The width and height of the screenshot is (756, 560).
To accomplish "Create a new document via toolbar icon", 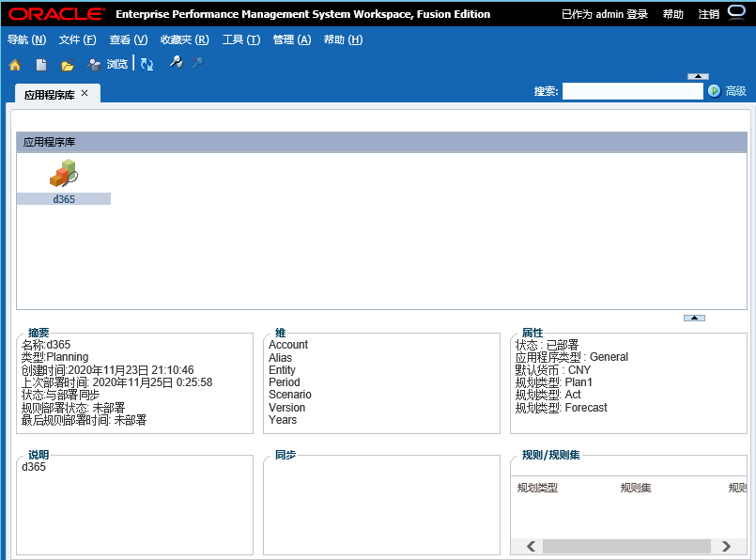I will pyautogui.click(x=41, y=65).
